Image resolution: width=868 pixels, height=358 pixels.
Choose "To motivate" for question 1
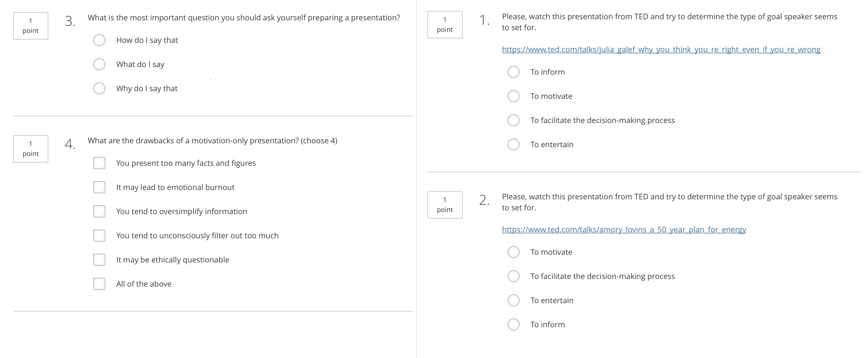[x=513, y=96]
